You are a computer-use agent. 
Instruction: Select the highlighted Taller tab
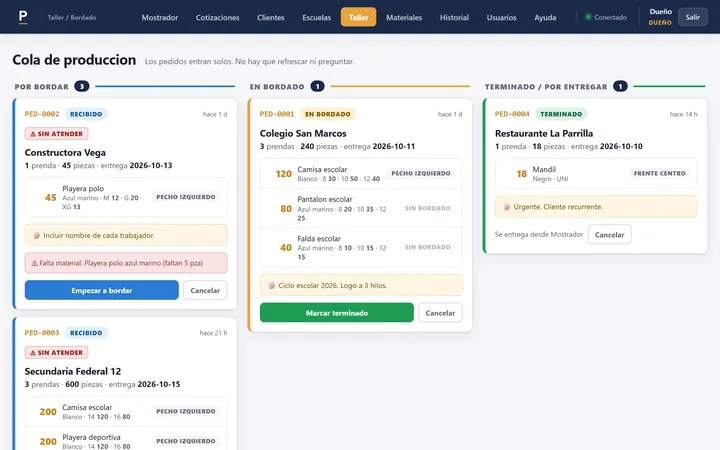(359, 17)
